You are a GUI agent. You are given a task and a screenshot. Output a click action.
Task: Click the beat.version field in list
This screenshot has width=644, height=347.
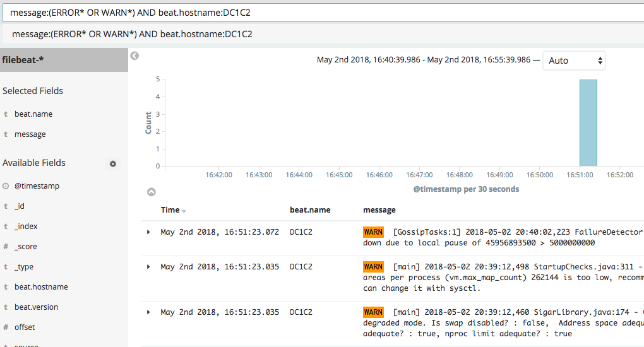[37, 307]
